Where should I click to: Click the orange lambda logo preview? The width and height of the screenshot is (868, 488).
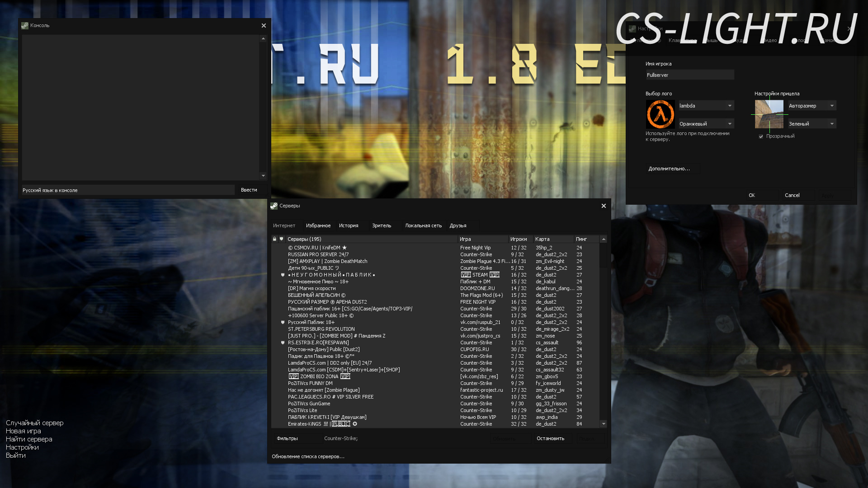tap(660, 114)
